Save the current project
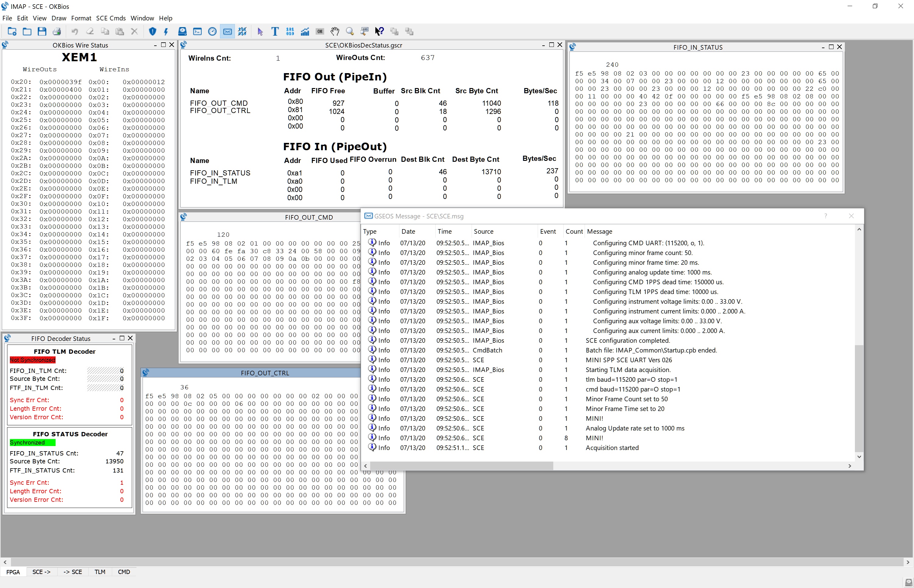The width and height of the screenshot is (914, 588). (42, 31)
